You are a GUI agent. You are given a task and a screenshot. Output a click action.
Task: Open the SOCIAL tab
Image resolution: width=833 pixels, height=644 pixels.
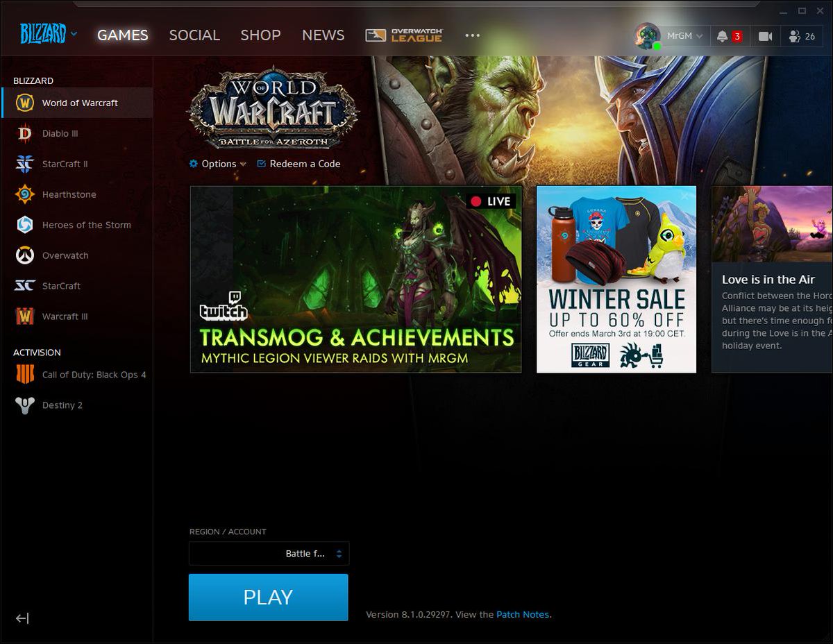pos(194,35)
